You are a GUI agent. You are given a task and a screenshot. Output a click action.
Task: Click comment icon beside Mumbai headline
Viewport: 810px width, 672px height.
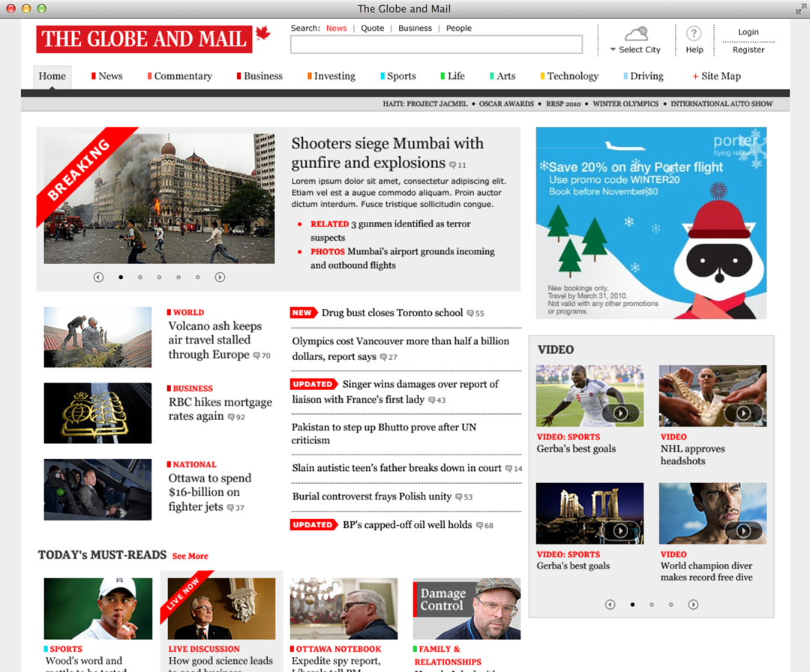pyautogui.click(x=452, y=165)
